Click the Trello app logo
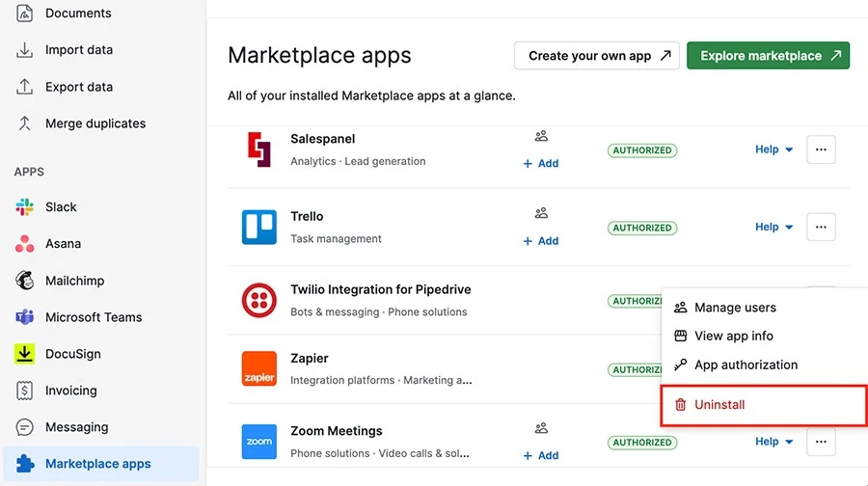868x486 pixels. (x=259, y=227)
